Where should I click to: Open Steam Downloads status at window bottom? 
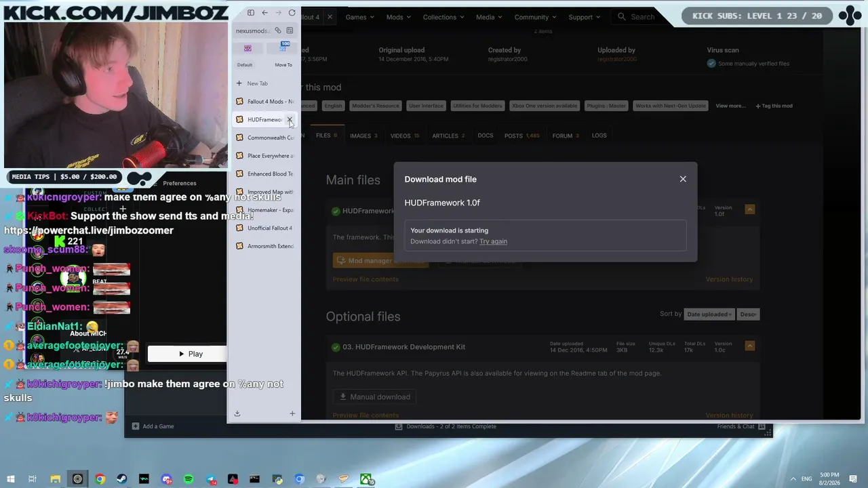446,426
